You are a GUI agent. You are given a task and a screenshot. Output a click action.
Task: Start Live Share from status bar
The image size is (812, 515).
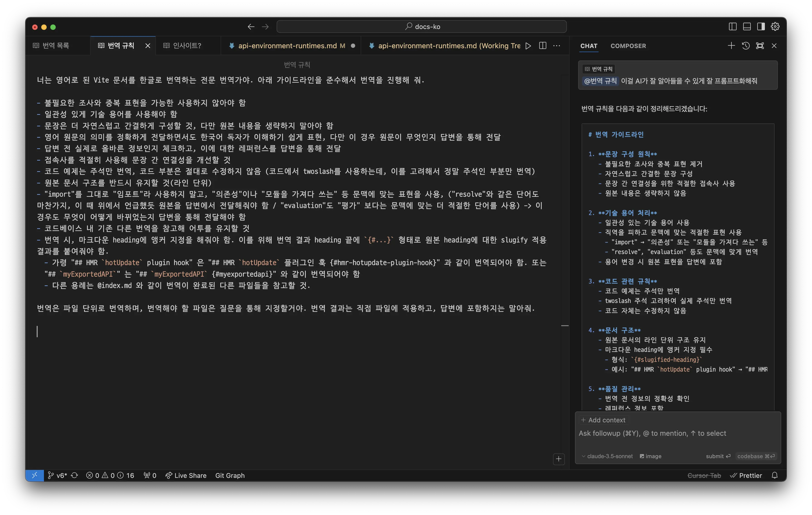pos(186,475)
